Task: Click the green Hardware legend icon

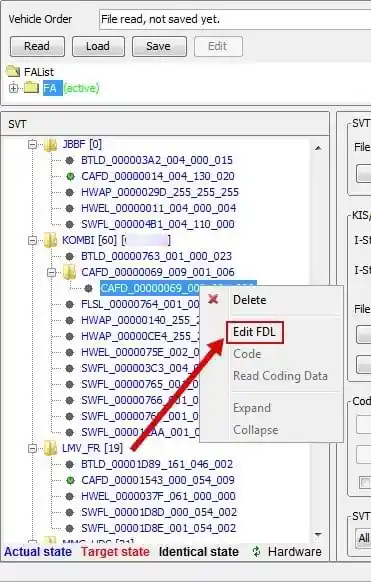Action: (x=256, y=552)
